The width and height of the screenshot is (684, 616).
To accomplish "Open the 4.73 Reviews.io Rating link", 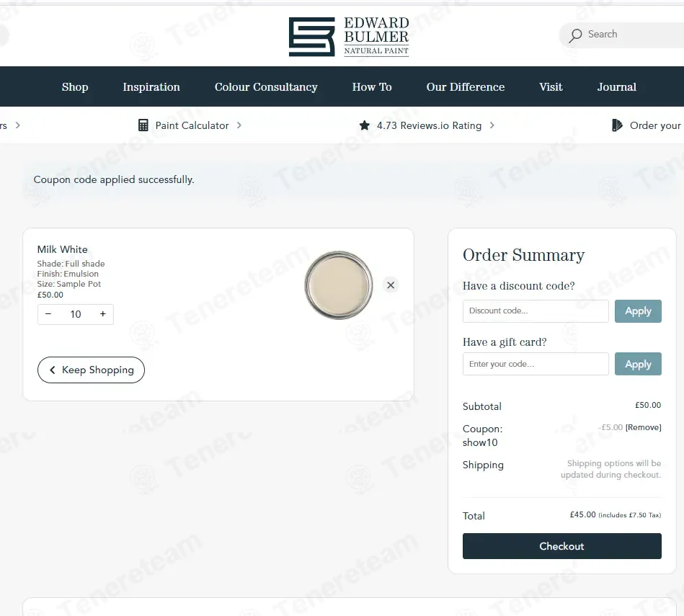I will [430, 125].
